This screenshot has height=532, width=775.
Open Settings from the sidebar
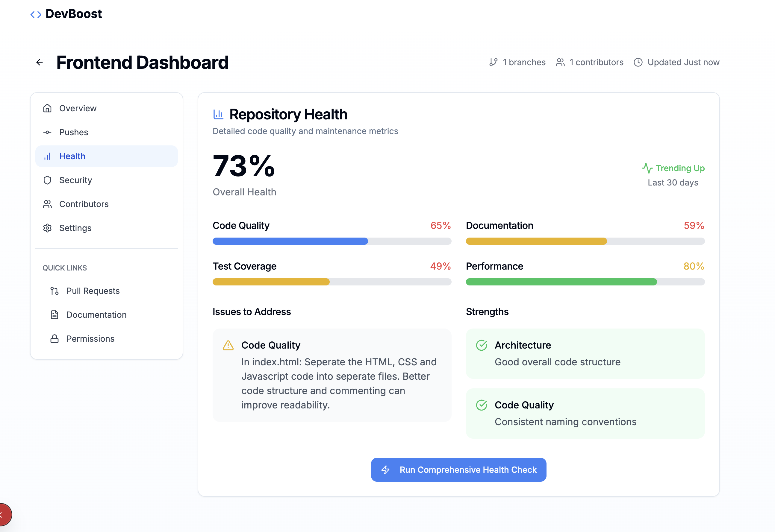coord(75,228)
